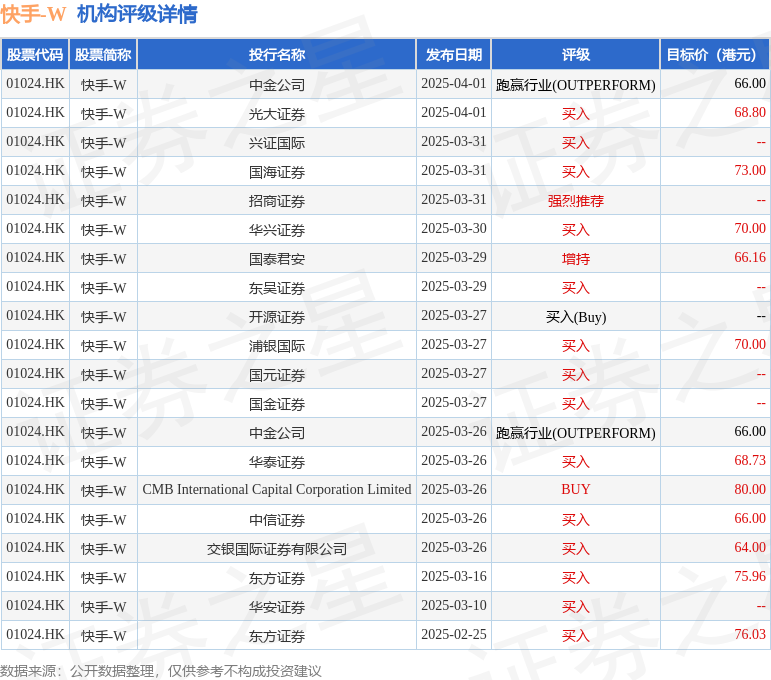Click the 买入(Buy) rating
Viewport: 771px width, 680px height.
576,317
